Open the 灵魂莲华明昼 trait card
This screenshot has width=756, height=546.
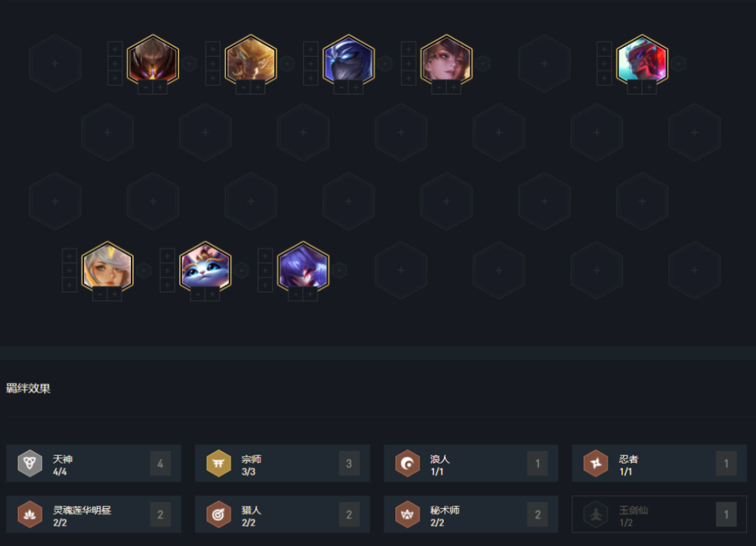pyautogui.click(x=94, y=514)
